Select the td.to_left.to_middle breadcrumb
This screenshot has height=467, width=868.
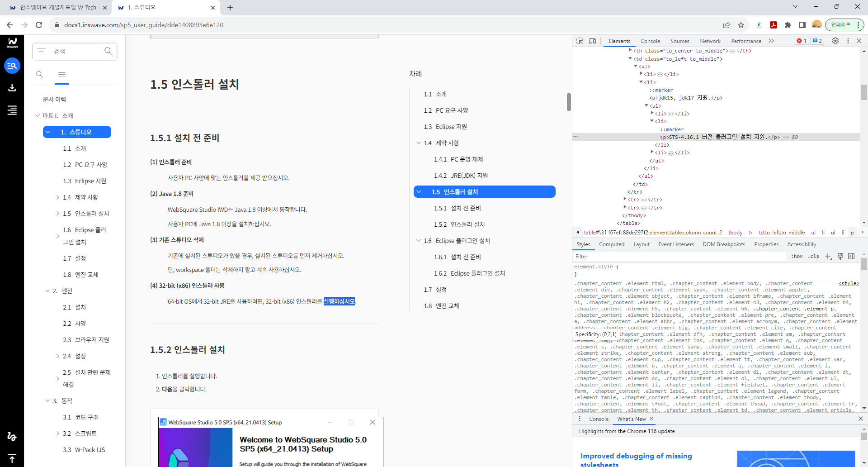click(x=782, y=233)
